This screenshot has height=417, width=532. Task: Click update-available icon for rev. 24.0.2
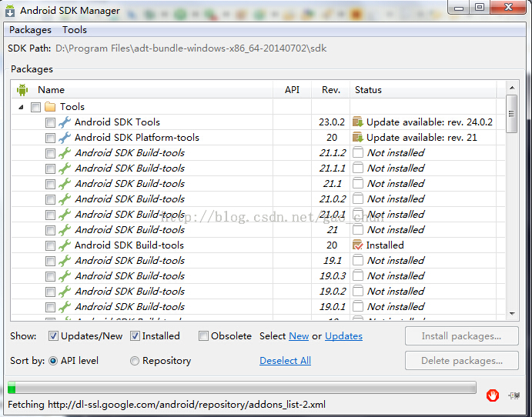pos(357,122)
